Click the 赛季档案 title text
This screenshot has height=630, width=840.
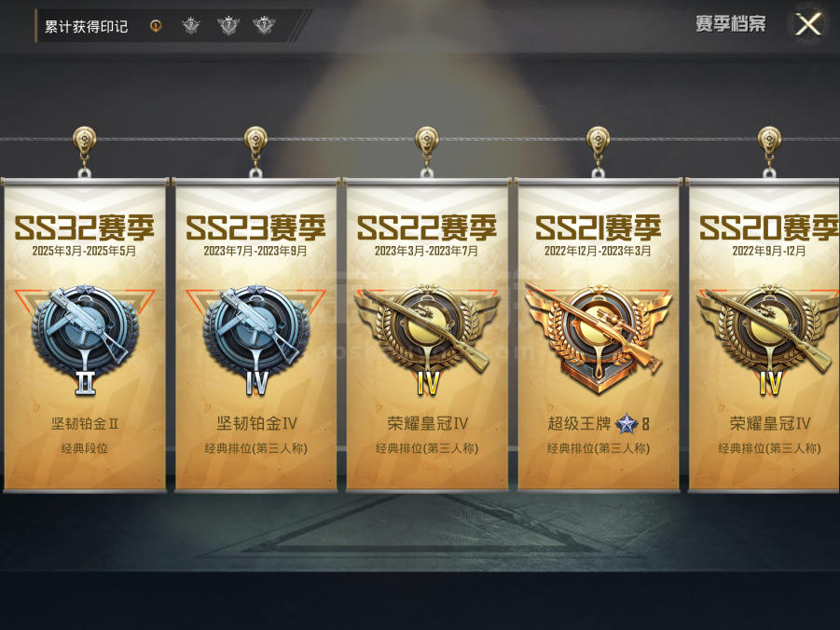point(731,24)
